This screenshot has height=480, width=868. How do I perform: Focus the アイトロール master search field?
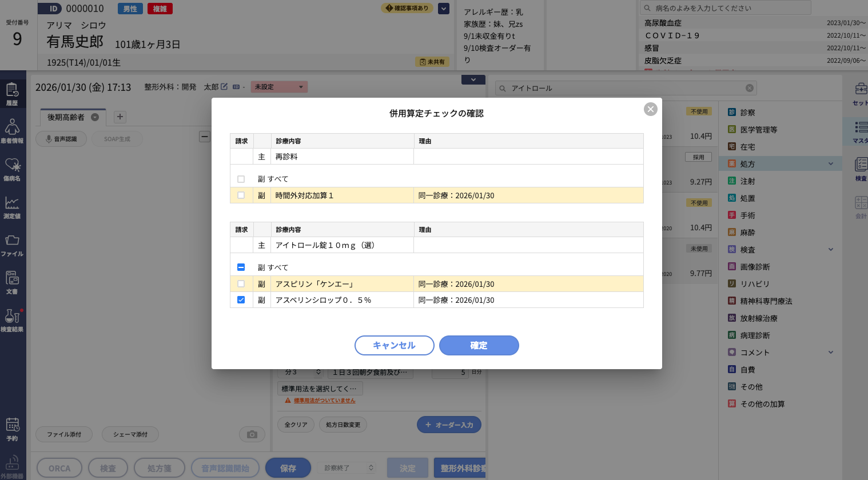pyautogui.click(x=626, y=88)
